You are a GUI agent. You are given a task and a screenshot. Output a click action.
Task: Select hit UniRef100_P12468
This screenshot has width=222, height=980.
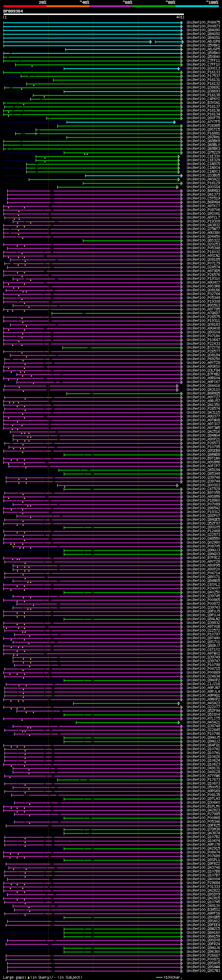(203, 531)
